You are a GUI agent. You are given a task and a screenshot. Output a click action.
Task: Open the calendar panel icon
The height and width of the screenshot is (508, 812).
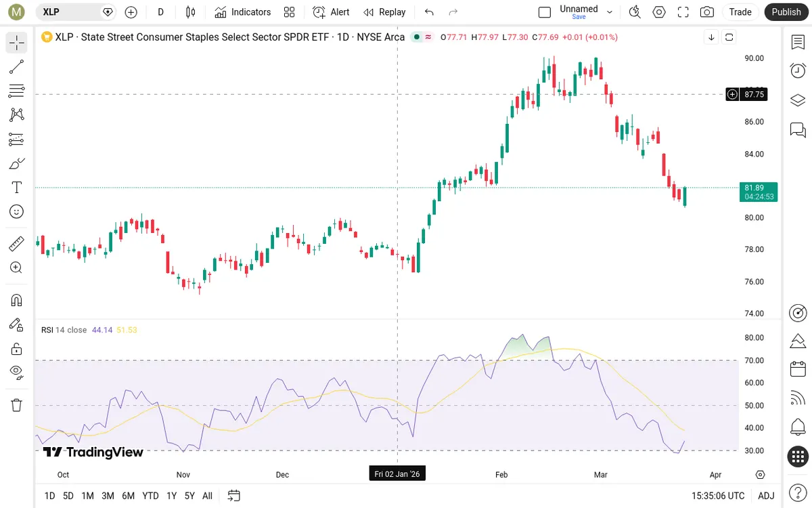[798, 369]
